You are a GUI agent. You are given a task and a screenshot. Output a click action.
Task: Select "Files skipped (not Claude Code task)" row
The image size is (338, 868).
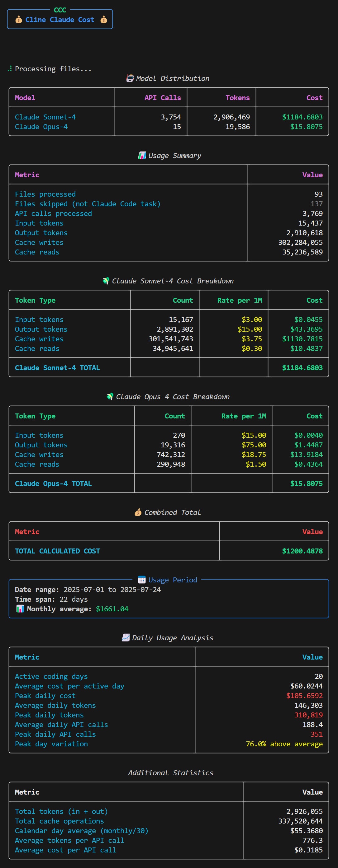click(x=169, y=204)
